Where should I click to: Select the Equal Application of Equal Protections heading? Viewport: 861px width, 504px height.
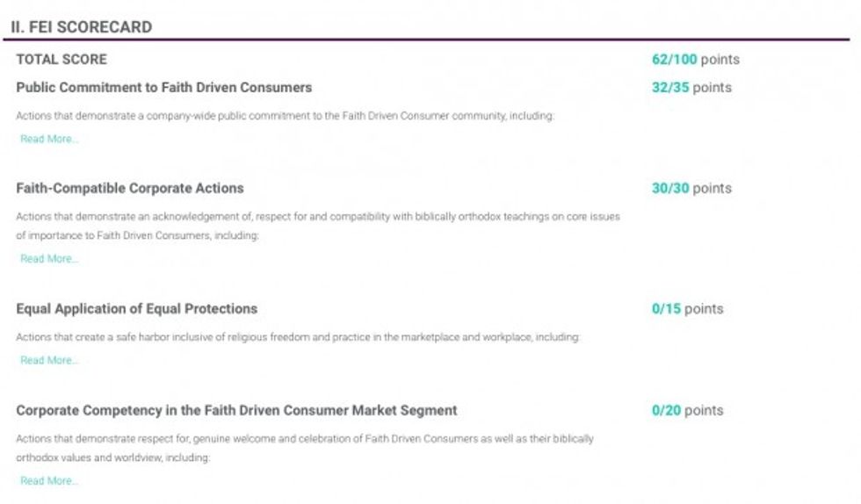136,309
